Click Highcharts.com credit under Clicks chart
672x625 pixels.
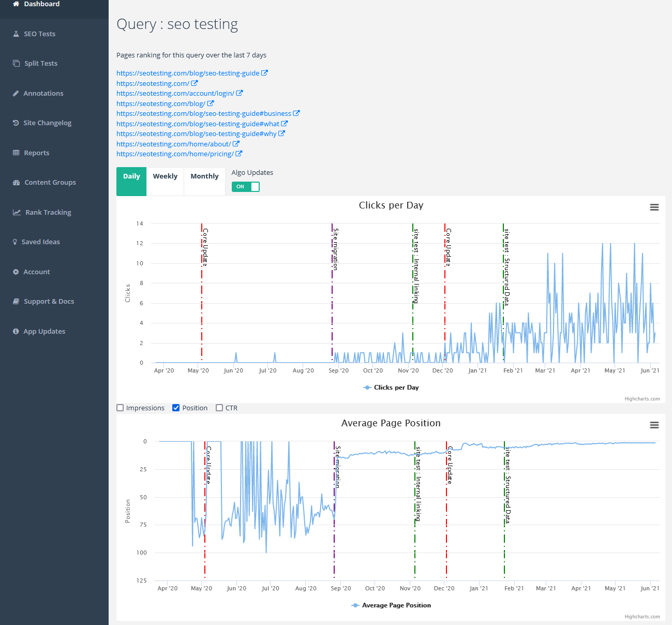pos(642,399)
